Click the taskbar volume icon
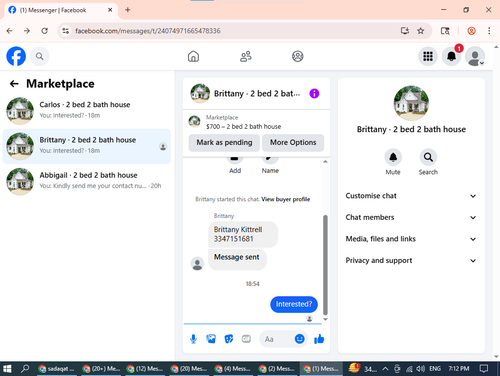 tap(421, 369)
